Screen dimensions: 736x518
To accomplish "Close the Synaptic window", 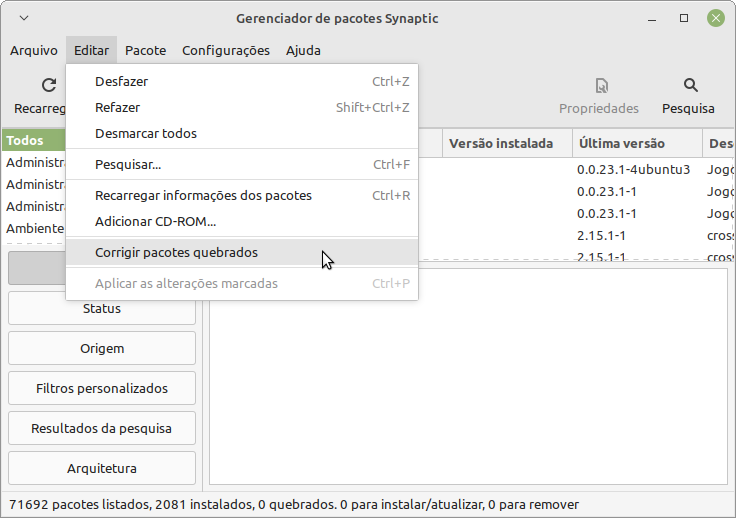I will coord(716,18).
